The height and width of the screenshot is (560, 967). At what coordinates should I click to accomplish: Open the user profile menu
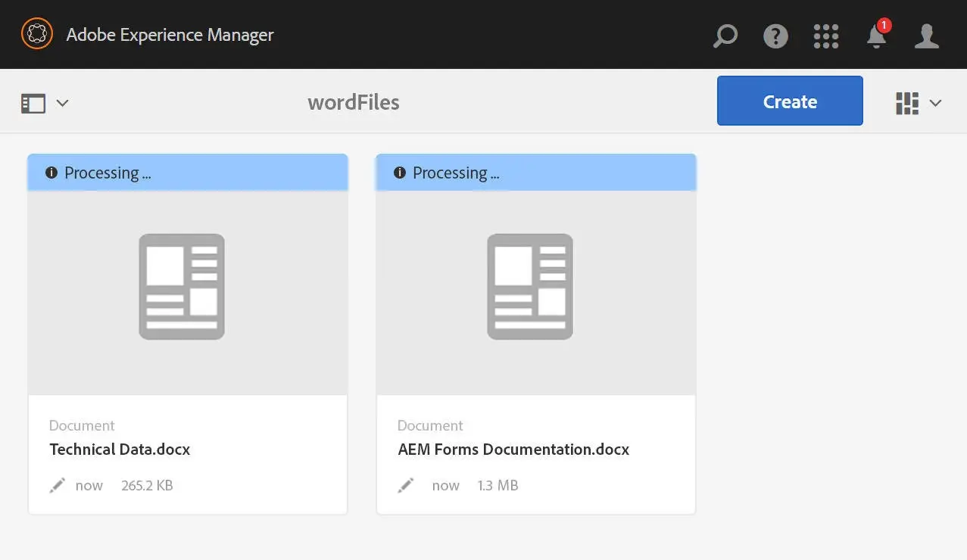[x=927, y=35]
